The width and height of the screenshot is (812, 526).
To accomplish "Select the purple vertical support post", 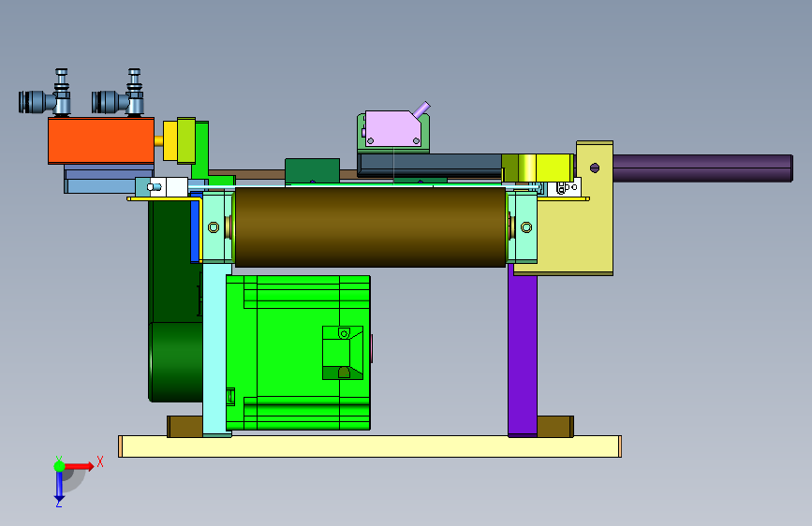I will click(x=522, y=350).
